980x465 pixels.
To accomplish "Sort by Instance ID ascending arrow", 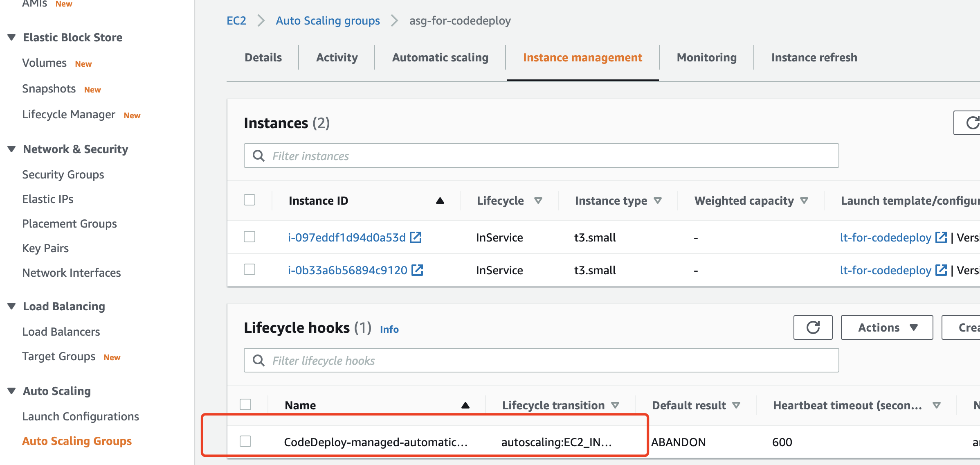I will tap(440, 201).
